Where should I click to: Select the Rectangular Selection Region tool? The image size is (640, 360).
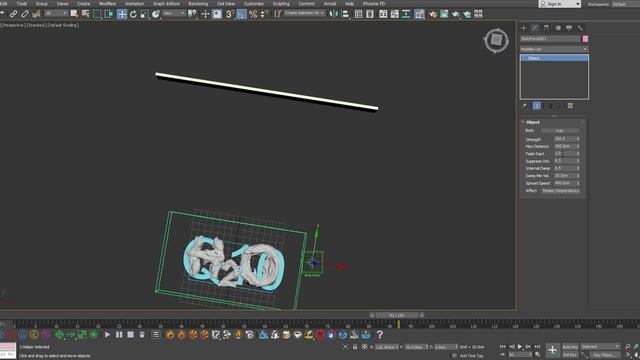(97, 14)
